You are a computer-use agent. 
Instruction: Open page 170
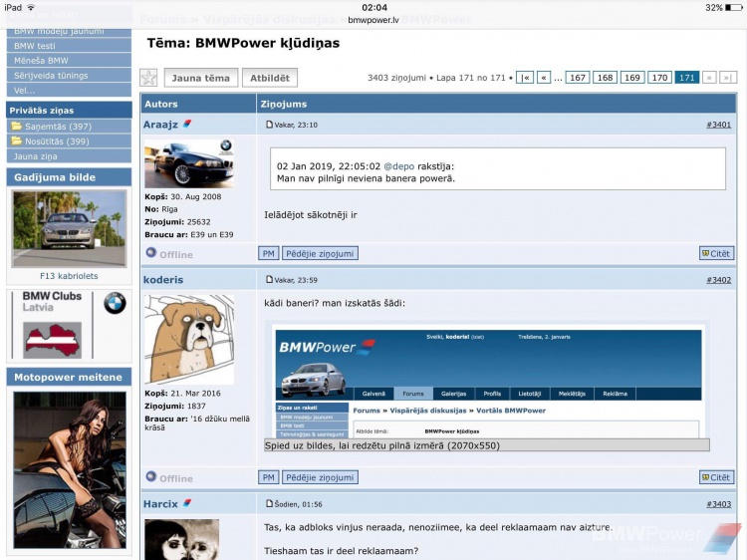659,78
